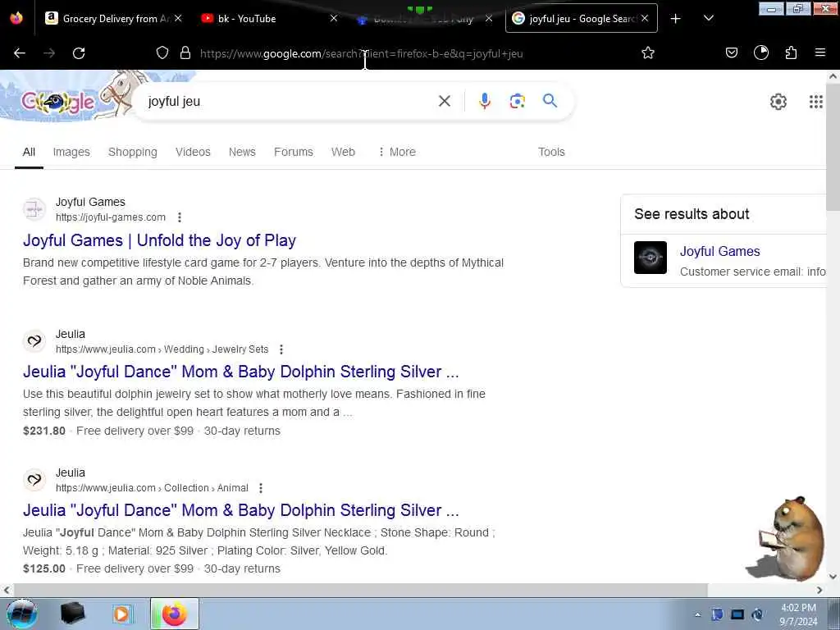Open Joyful Games in See results about
This screenshot has width=840, height=630.
(x=719, y=251)
